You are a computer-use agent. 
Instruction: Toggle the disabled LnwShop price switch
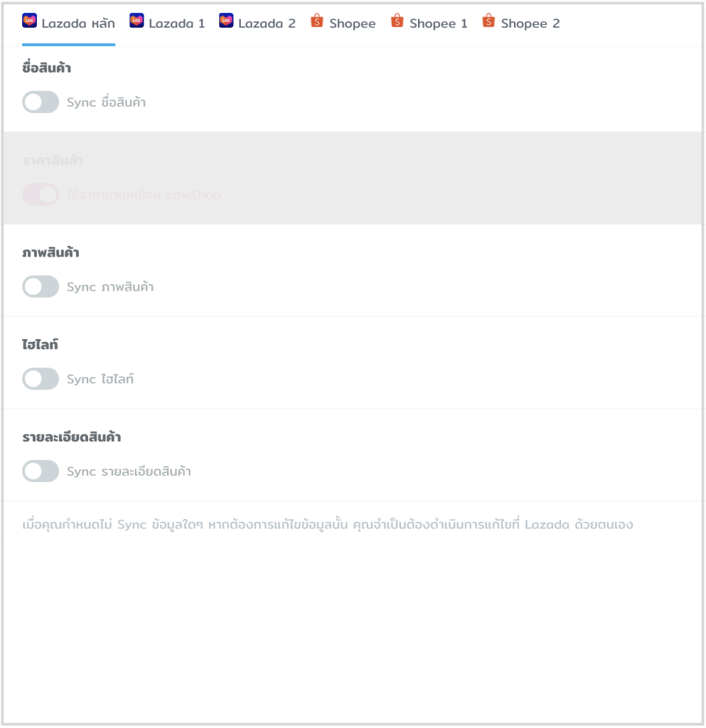pos(41,195)
